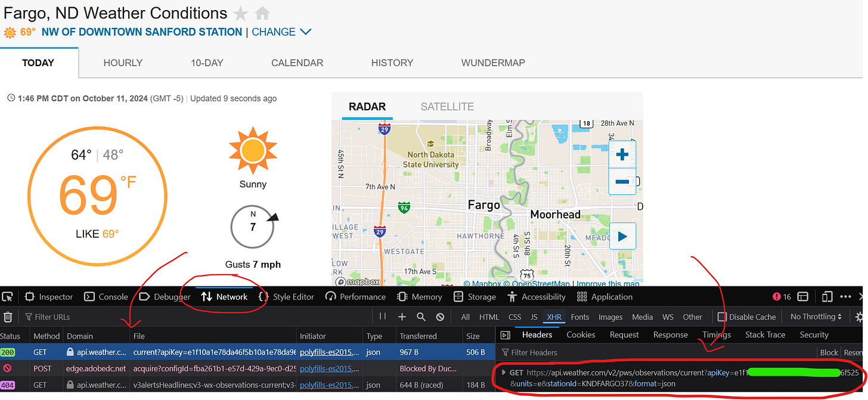Go to the HISTORY tab
This screenshot has width=868, height=400.
(x=392, y=63)
